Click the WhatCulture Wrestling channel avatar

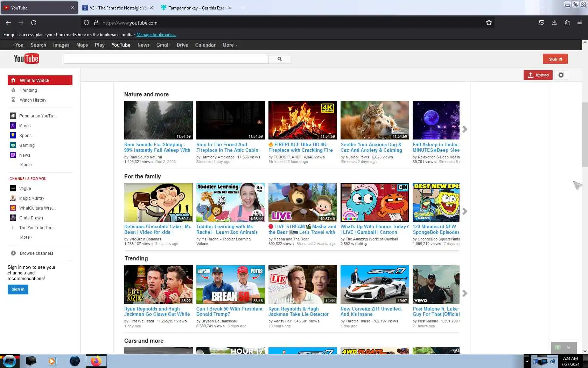coord(13,208)
